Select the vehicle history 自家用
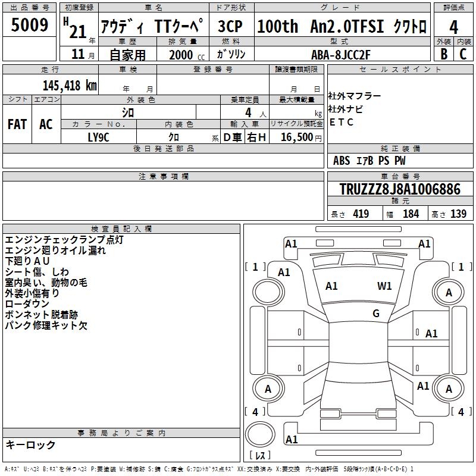The height and width of the screenshot is (476, 476). click(127, 55)
